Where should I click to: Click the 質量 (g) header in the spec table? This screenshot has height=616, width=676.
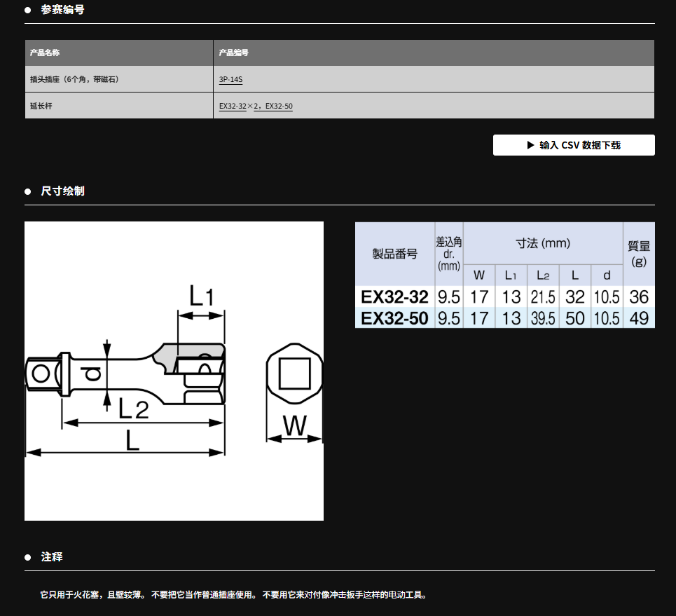(x=638, y=254)
